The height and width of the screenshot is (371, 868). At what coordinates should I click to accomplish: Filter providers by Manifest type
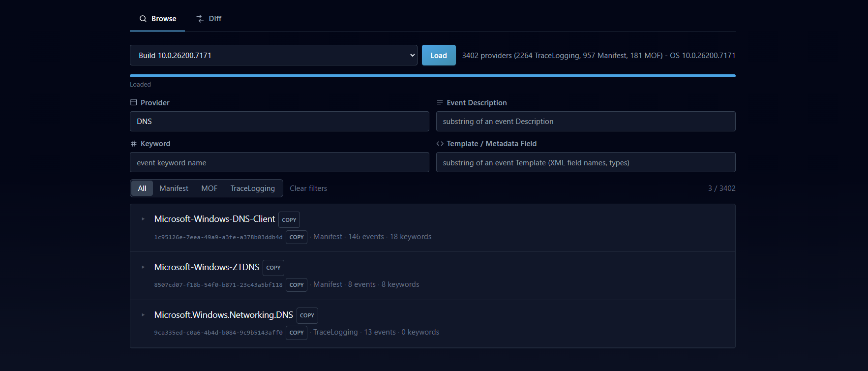(x=174, y=188)
